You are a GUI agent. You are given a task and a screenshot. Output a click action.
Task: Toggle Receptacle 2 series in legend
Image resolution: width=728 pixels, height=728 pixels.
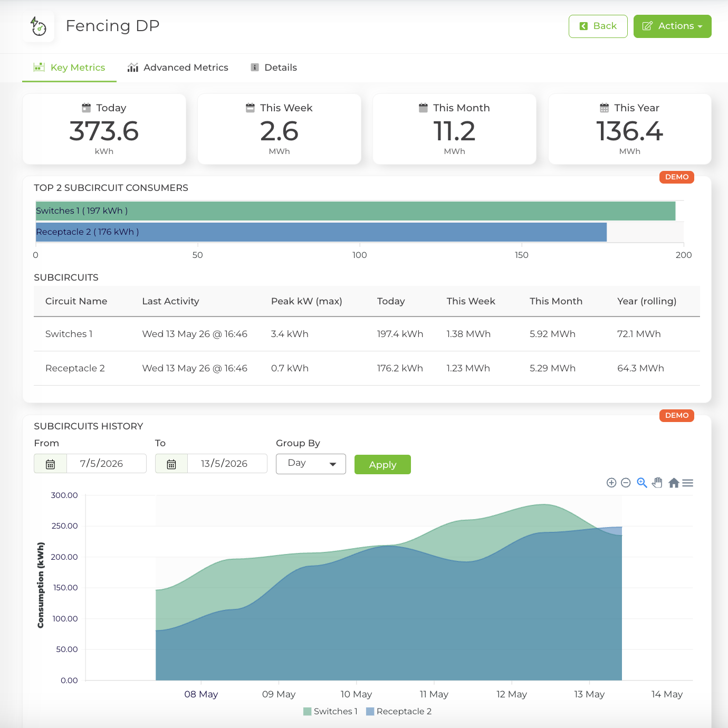(399, 711)
